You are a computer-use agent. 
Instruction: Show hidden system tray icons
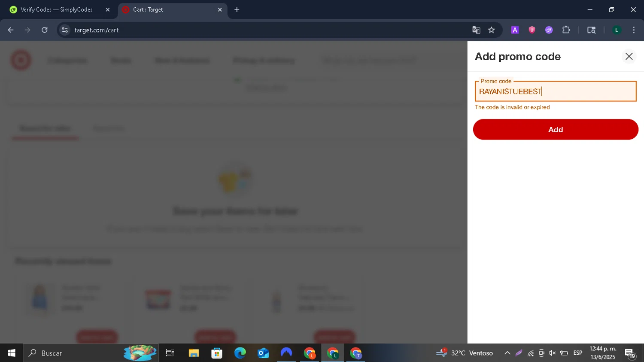click(507, 353)
